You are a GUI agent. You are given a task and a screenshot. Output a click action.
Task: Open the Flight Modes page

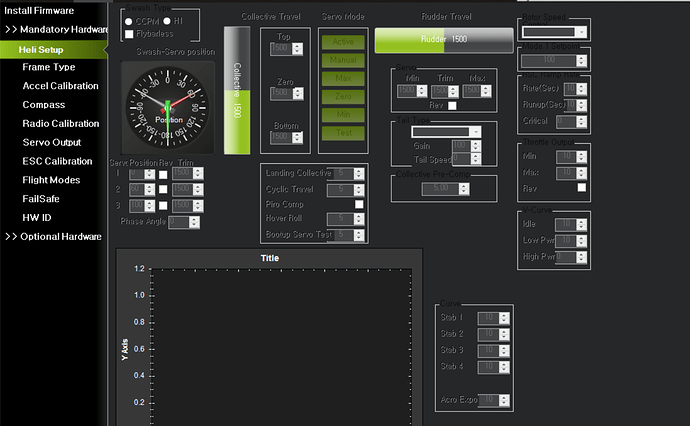pyautogui.click(x=51, y=180)
